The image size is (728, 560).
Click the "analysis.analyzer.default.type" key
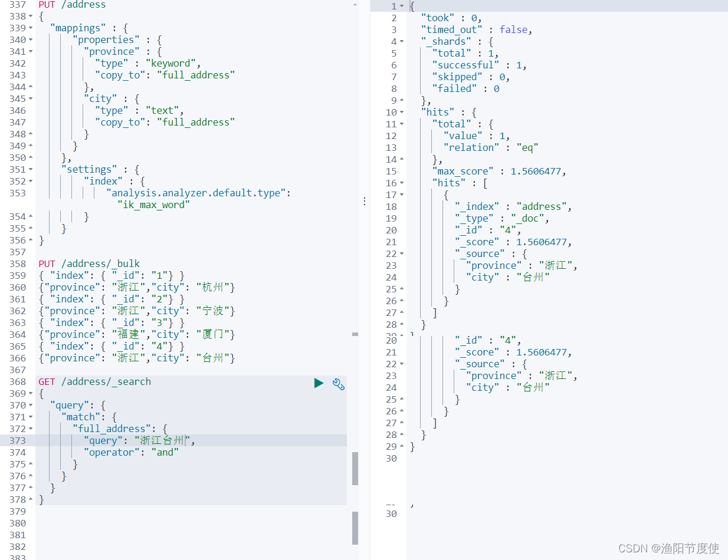click(x=197, y=193)
